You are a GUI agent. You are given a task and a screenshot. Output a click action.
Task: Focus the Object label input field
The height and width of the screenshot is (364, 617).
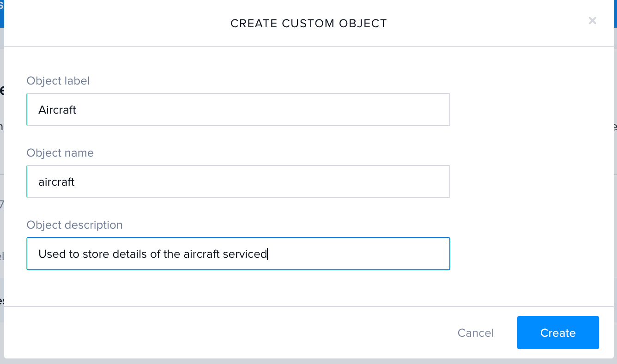click(238, 109)
